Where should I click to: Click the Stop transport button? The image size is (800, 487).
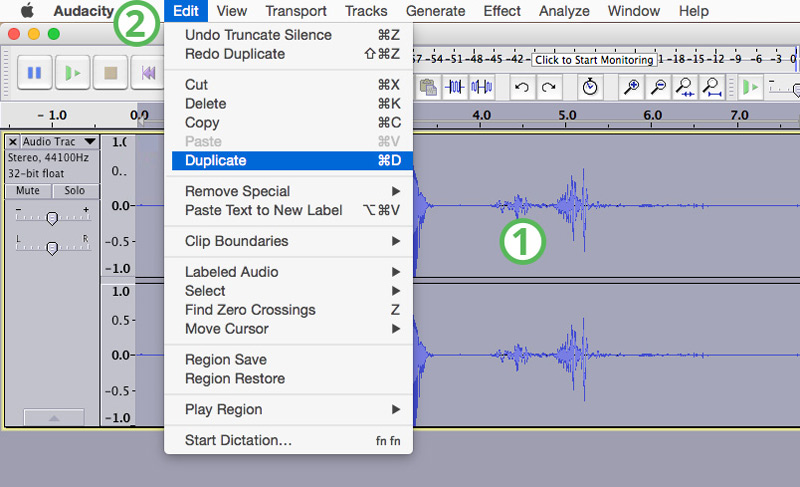coord(111,72)
